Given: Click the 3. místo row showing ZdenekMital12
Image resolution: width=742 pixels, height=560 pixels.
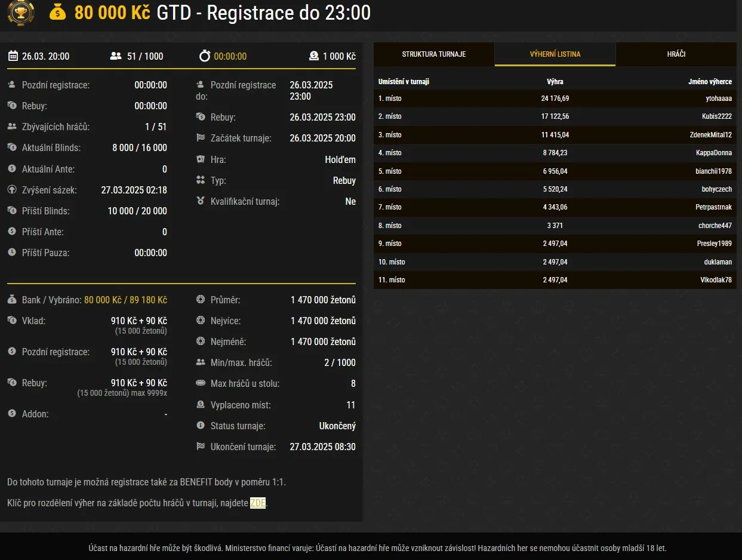Looking at the screenshot, I should pyautogui.click(x=555, y=134).
